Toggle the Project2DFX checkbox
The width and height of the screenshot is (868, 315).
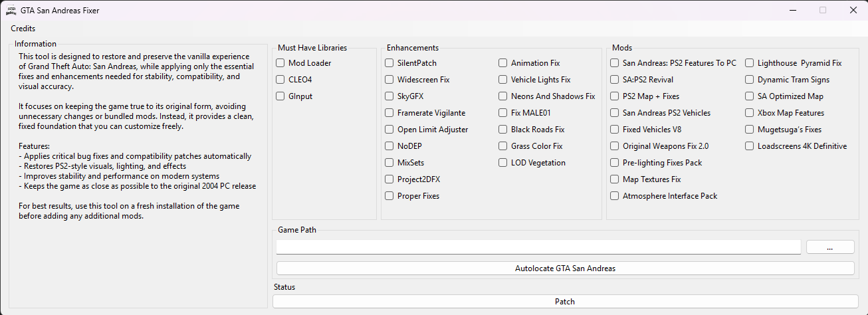coord(389,179)
